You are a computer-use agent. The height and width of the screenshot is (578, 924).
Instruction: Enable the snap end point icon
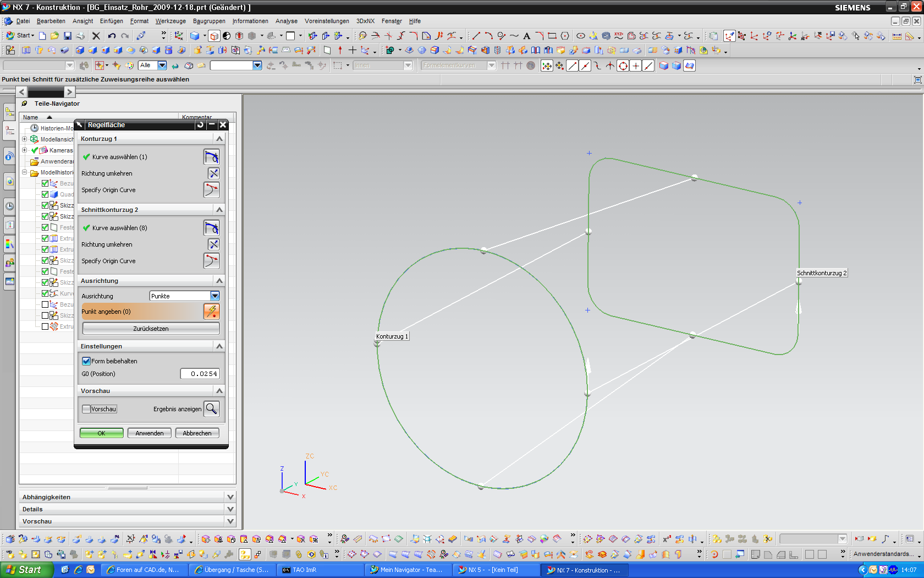(x=573, y=66)
